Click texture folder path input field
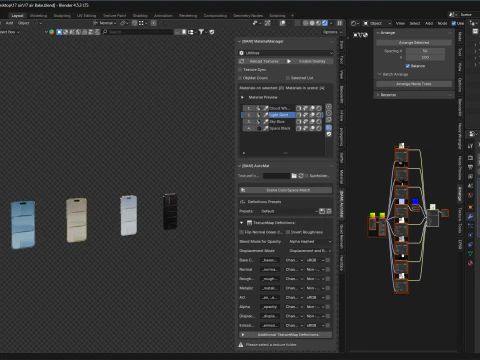Viewport: 480px width, 360px height. click(x=277, y=176)
